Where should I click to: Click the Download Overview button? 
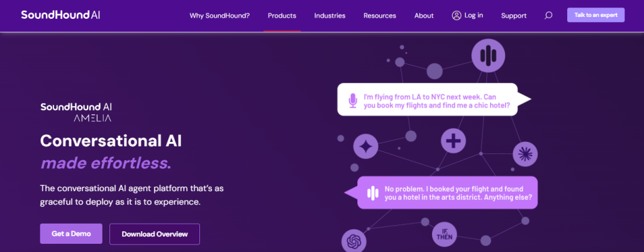pos(155,234)
